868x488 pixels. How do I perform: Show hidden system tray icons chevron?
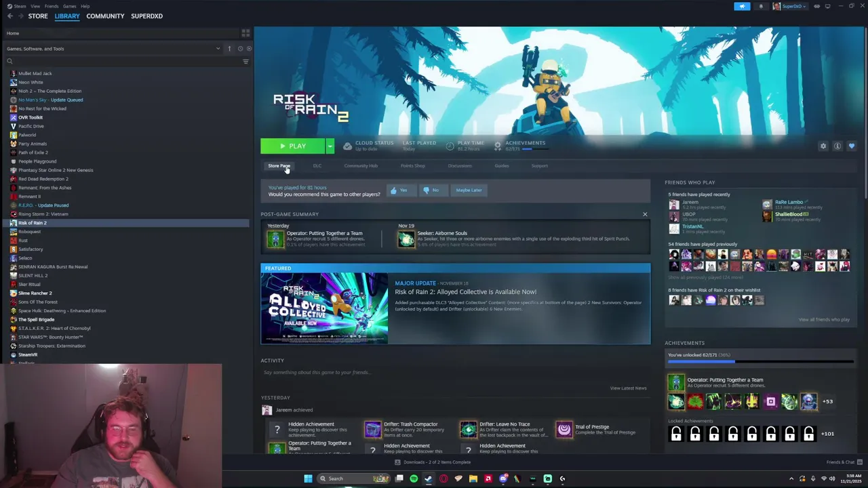click(791, 479)
